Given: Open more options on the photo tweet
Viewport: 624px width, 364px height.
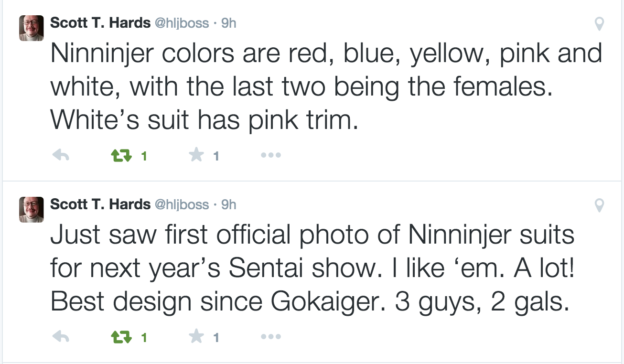Looking at the screenshot, I should [271, 337].
